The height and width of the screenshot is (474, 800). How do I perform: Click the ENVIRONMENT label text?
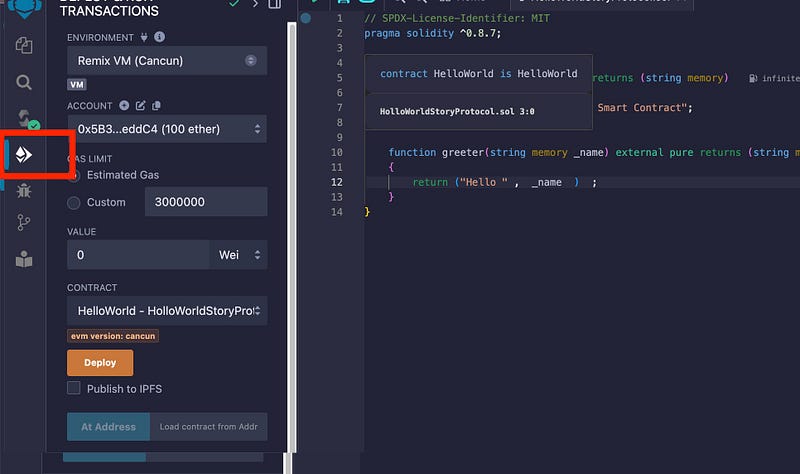coord(100,38)
